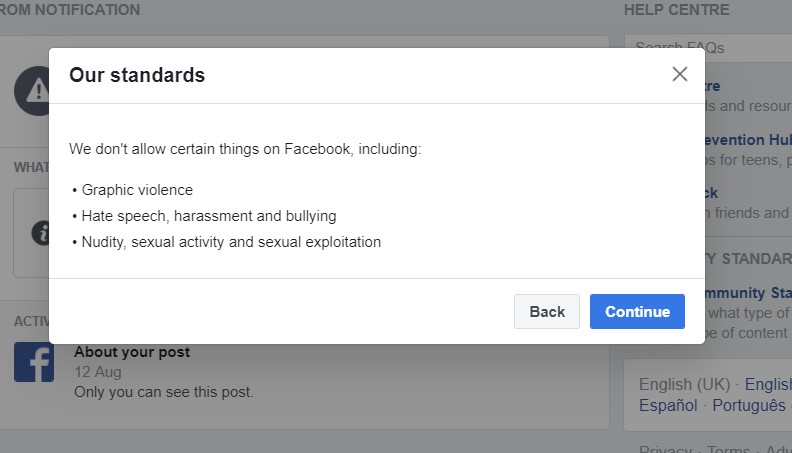This screenshot has height=453, width=792.
Task: Click the warning triangle icon
Action: coord(33,90)
